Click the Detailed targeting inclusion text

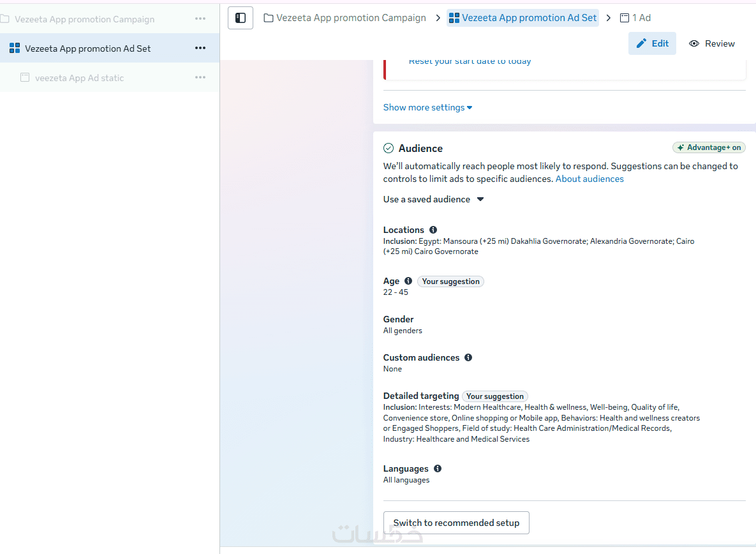pos(542,423)
